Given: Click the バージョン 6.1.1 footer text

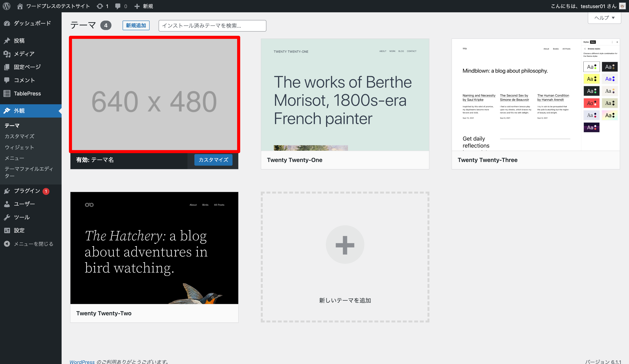Looking at the screenshot, I should tap(603, 361).
